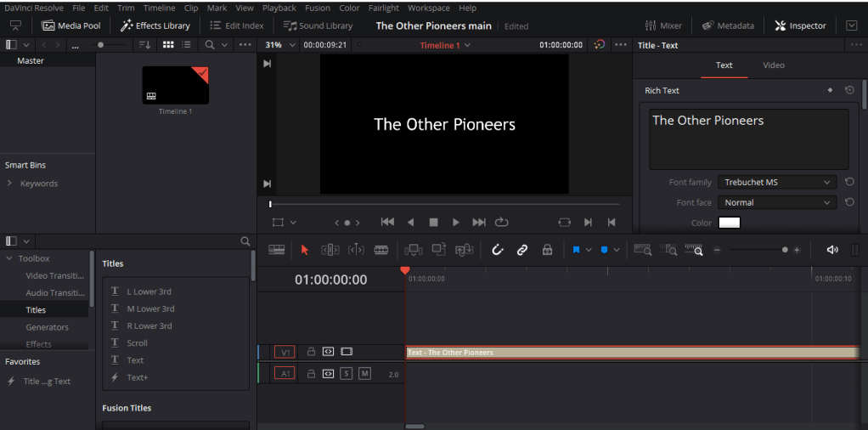Toggle the magnet Snapping icon

498,250
